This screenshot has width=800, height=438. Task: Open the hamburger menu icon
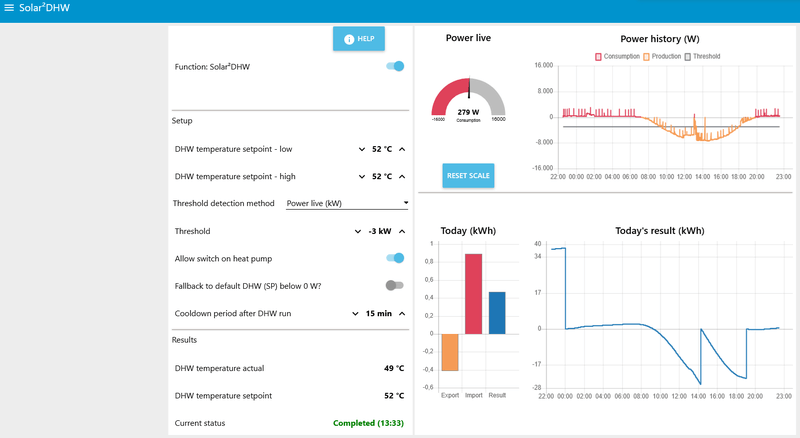(x=9, y=8)
